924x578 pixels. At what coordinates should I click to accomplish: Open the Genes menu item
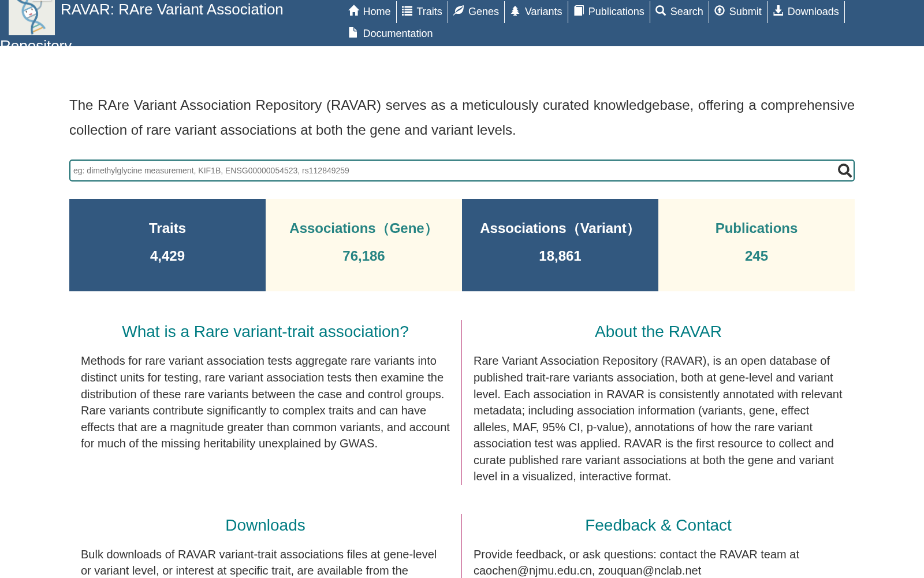tap(476, 12)
